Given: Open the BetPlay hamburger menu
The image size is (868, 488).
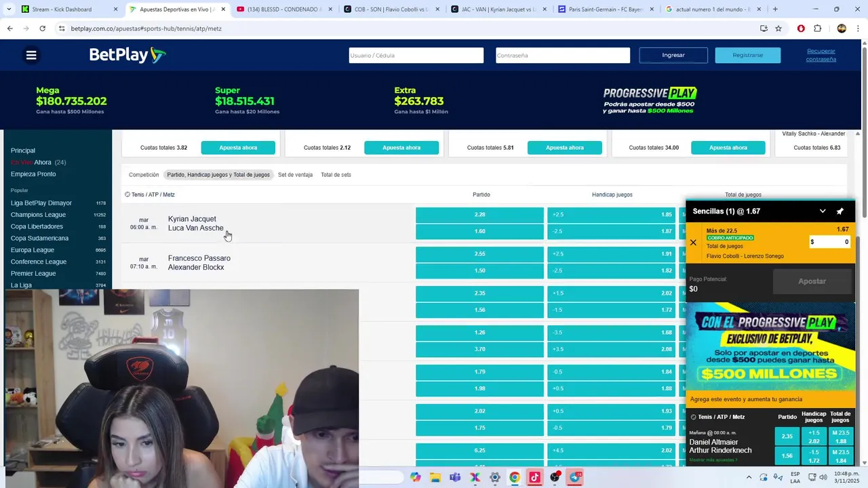Looking at the screenshot, I should tap(31, 56).
